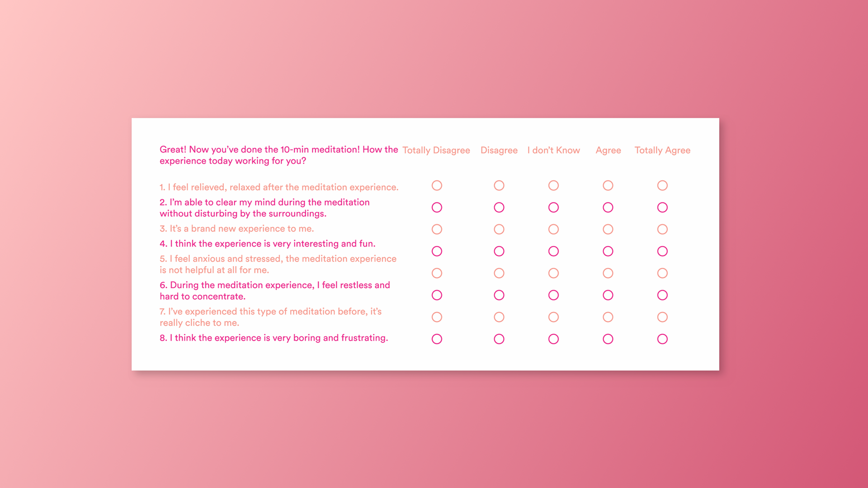Select Agree for statement 7 about cliche
Image resolution: width=868 pixels, height=488 pixels.
tap(608, 317)
